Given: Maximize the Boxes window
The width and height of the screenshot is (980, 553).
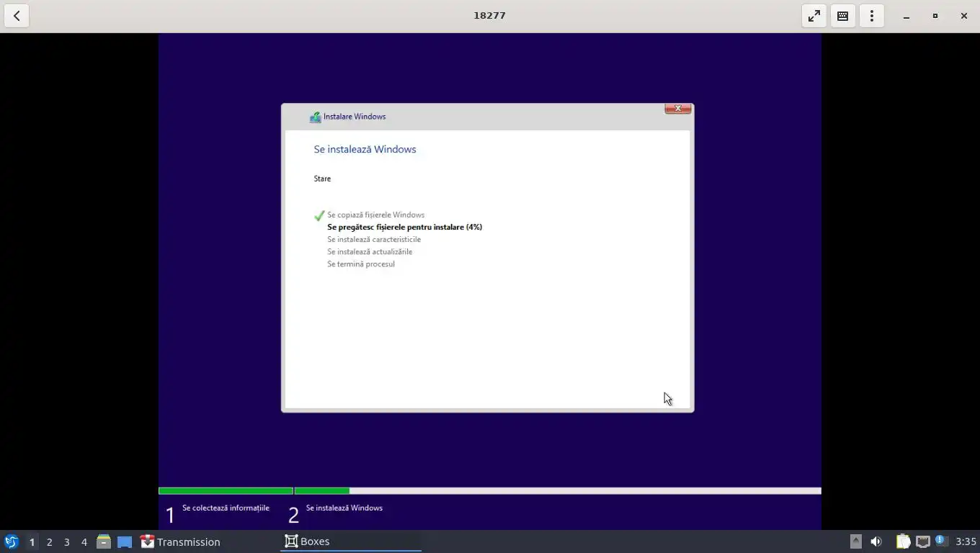Looking at the screenshot, I should click(935, 16).
